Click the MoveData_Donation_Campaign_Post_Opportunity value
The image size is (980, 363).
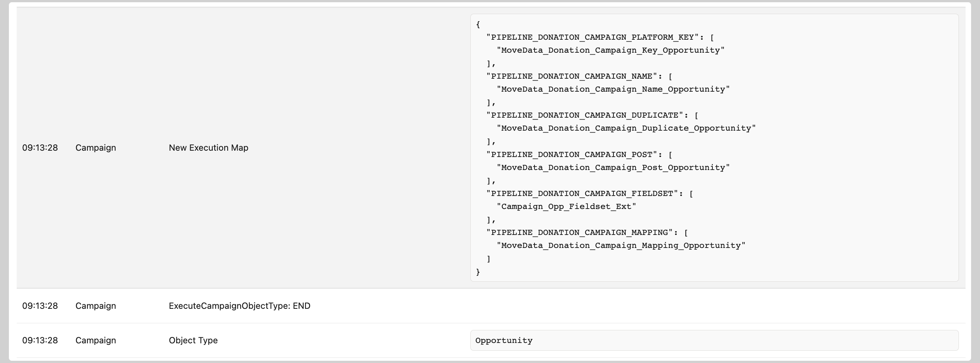pyautogui.click(x=613, y=167)
